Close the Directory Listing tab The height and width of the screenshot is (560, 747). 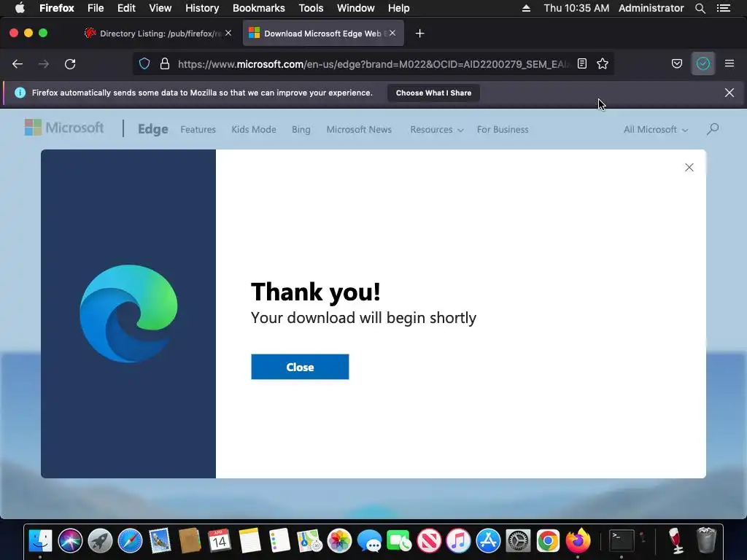228,33
